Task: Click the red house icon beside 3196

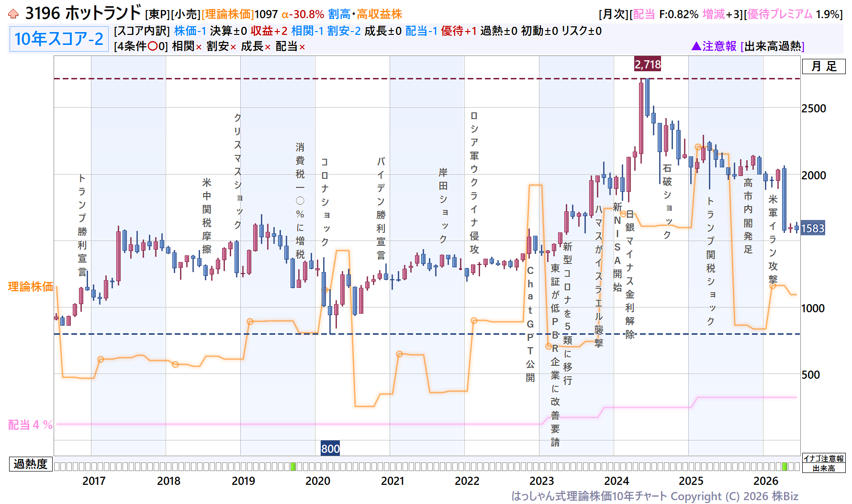Action: (x=13, y=14)
